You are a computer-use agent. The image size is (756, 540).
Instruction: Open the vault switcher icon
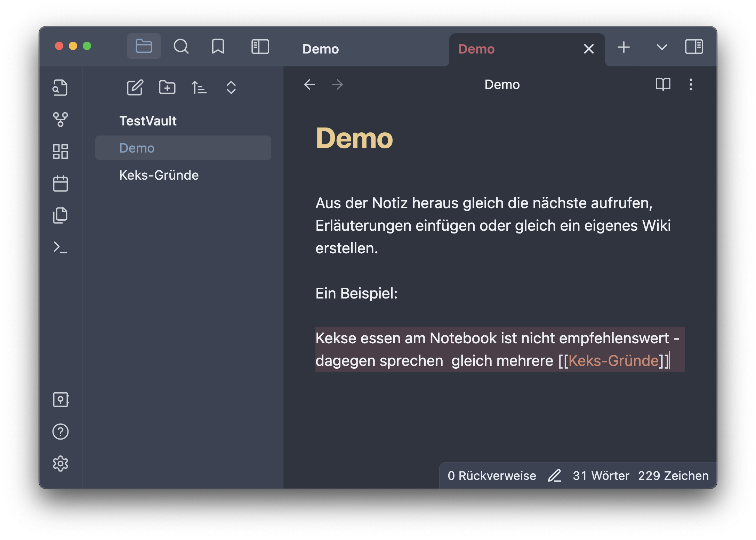(x=61, y=400)
